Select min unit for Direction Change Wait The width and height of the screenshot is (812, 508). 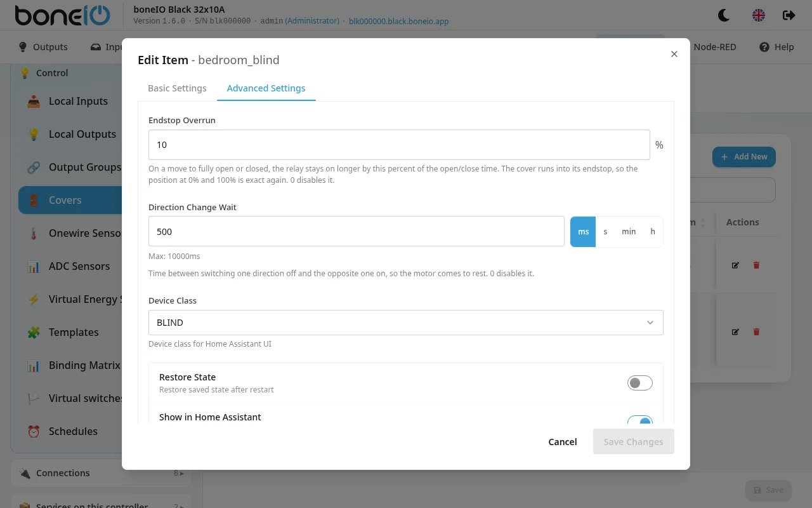click(629, 231)
